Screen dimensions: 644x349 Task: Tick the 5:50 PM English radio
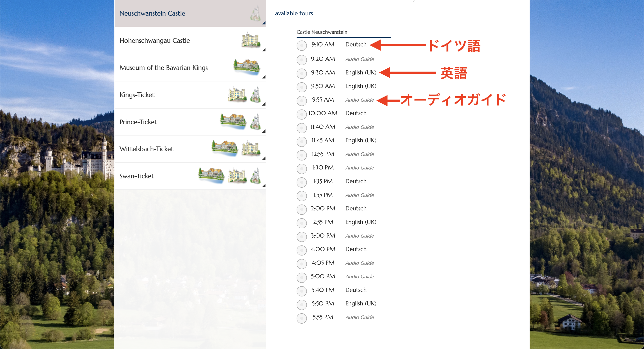302,305
